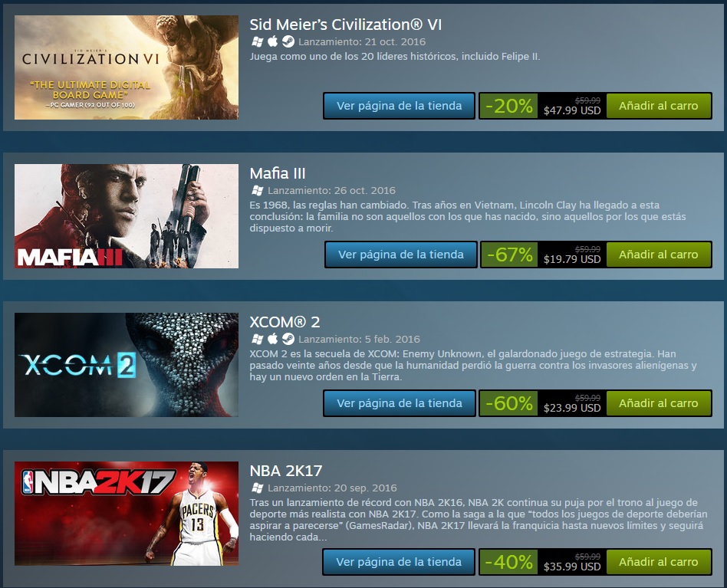Add NBA 2K17 to the cart

click(659, 562)
